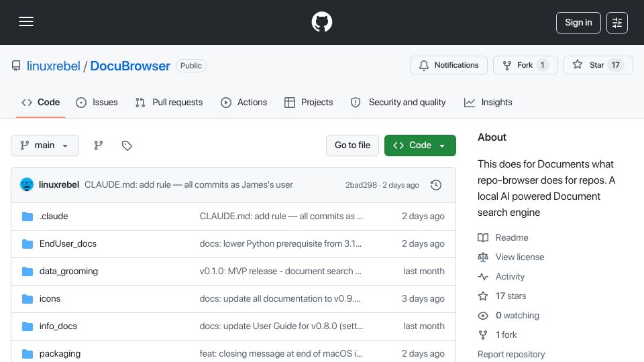Switch to the Issues tab
The height and width of the screenshot is (362, 644).
[97, 103]
